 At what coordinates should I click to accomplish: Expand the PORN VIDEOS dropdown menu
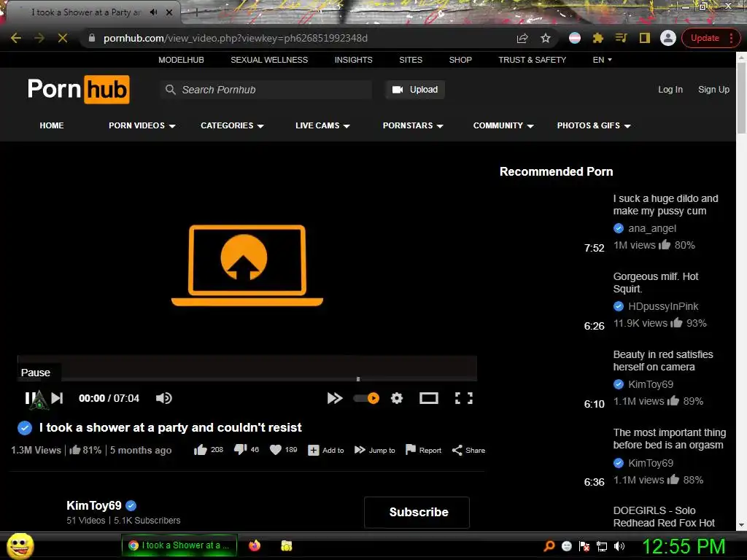pos(142,125)
